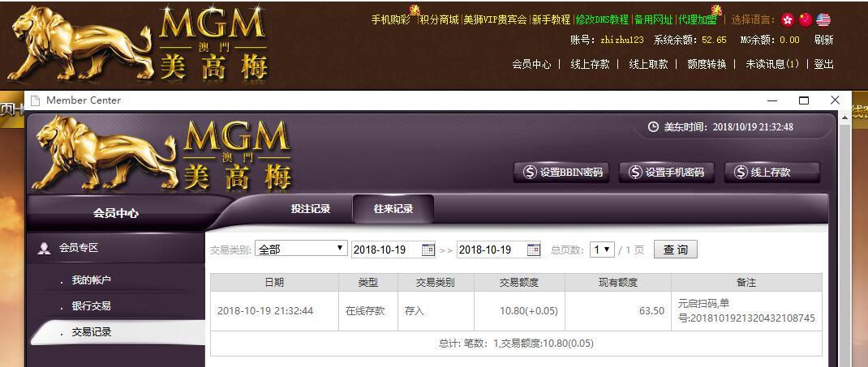The image size is (868, 367).
Task: Open 修改DNS教程 link
Action: (602, 20)
